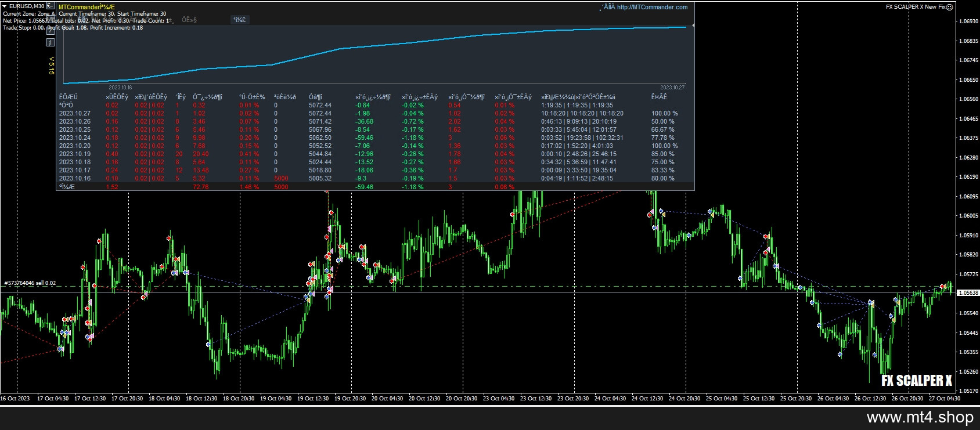Viewport: 980px width, 430px height.
Task: Click the question mark help icon in the panel sidebar
Action: (51, 31)
